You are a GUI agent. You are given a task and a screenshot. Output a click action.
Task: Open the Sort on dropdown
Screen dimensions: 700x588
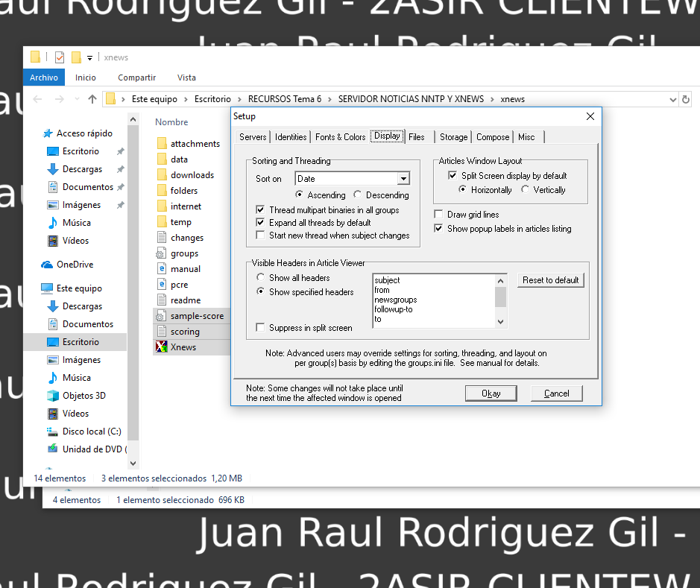(403, 178)
